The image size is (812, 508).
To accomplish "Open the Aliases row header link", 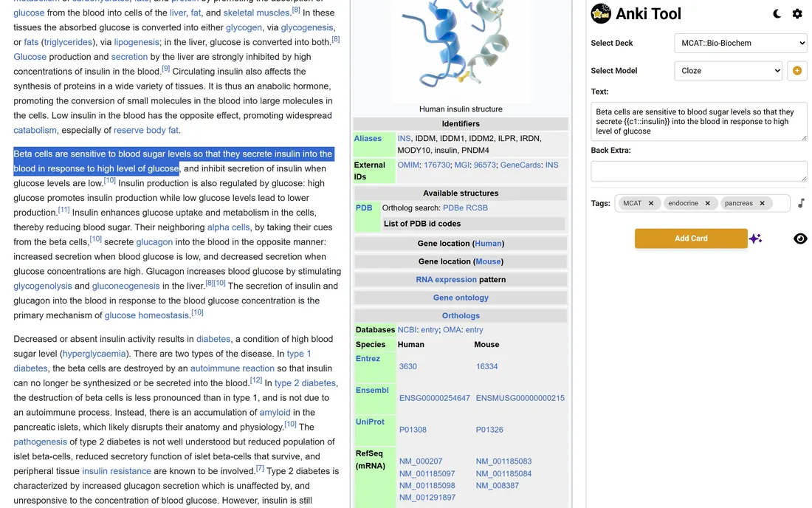I will tap(368, 138).
